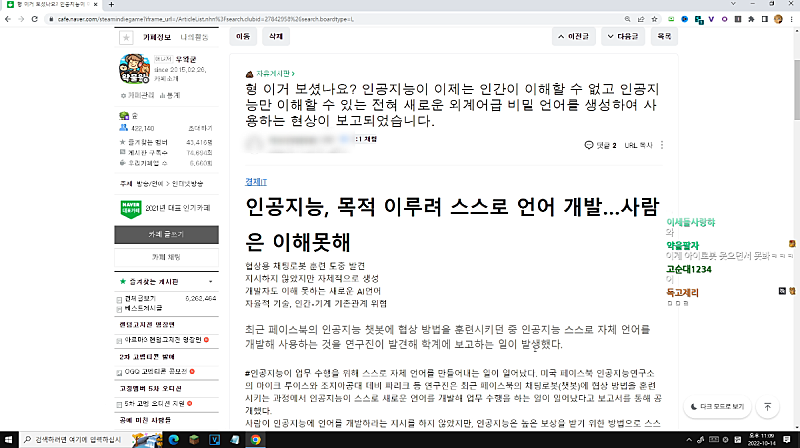Click the 이동 button above the post
The image size is (800, 448).
243,36
